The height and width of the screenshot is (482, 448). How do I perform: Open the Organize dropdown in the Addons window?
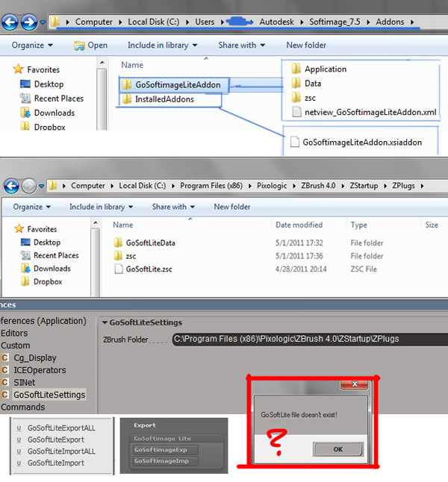pos(32,46)
